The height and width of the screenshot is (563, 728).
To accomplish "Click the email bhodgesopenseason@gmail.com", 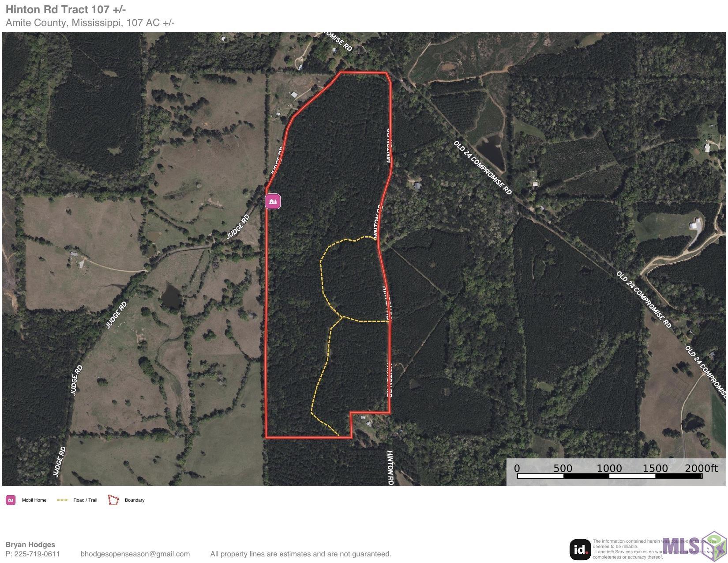I will pos(135,554).
